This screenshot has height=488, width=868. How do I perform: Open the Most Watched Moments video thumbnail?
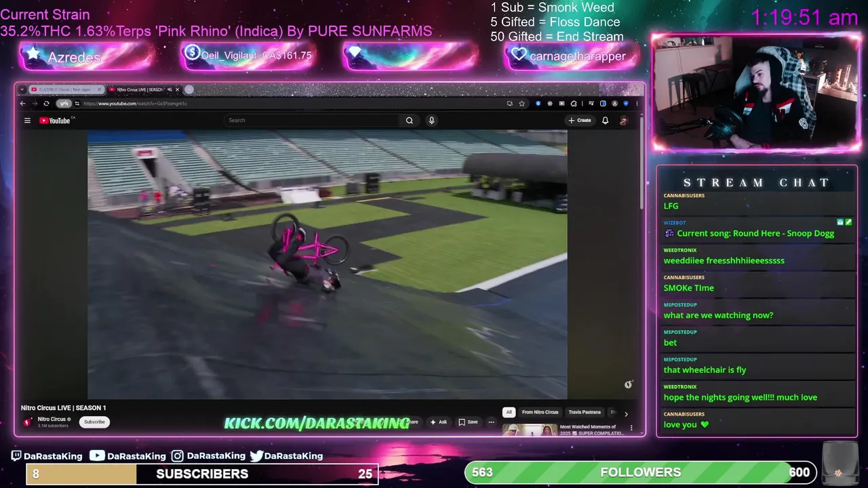click(530, 430)
